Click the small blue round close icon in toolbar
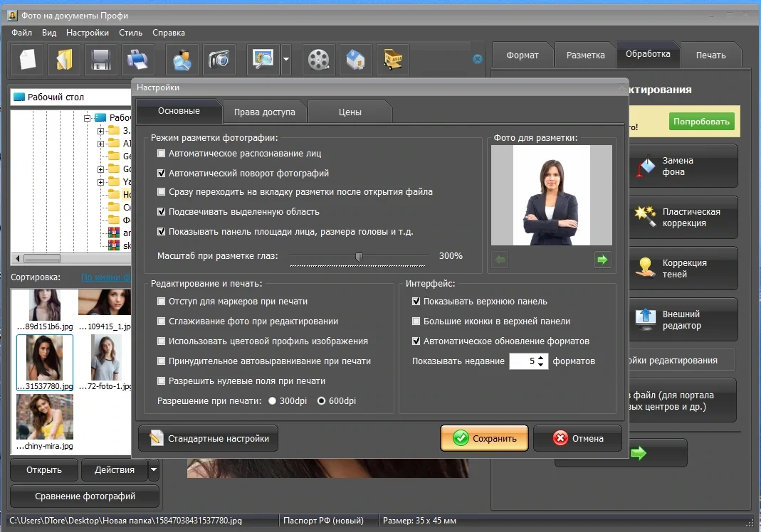 click(x=478, y=59)
